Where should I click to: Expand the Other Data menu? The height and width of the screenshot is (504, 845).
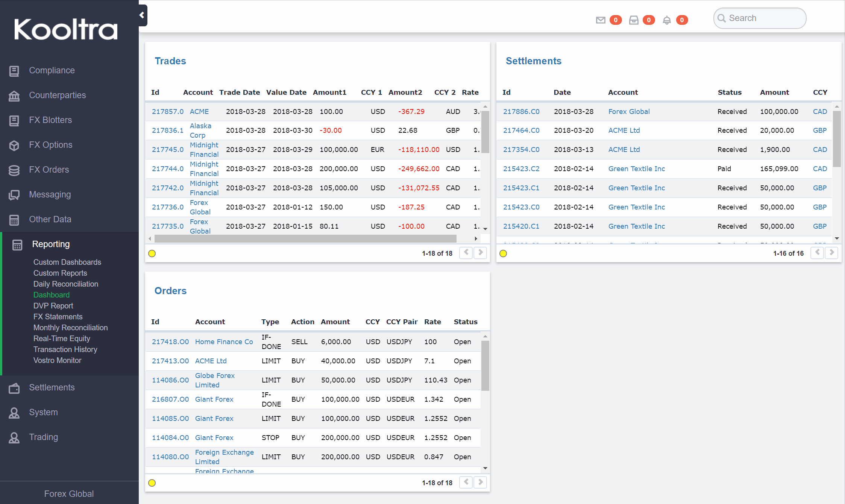[50, 219]
